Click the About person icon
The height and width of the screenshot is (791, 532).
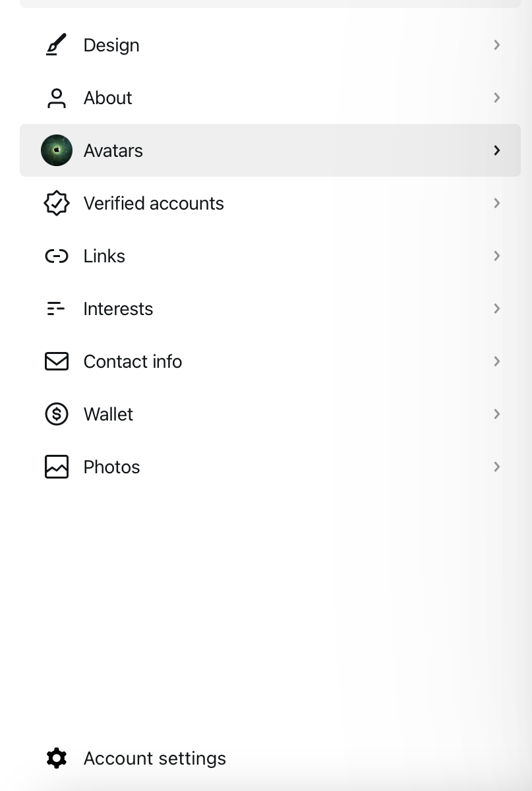point(57,98)
